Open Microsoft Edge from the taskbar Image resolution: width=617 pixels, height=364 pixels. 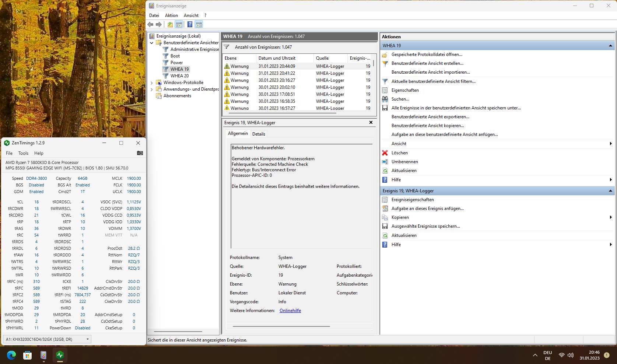point(11,355)
